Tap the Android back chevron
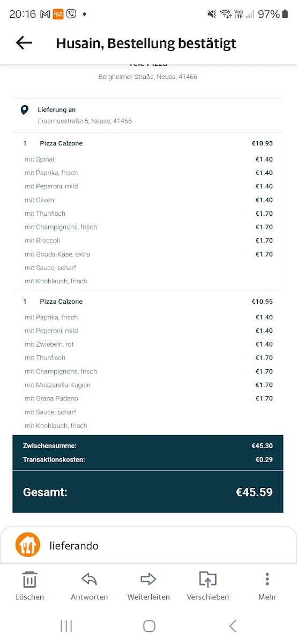297x644 pixels. tap(232, 626)
